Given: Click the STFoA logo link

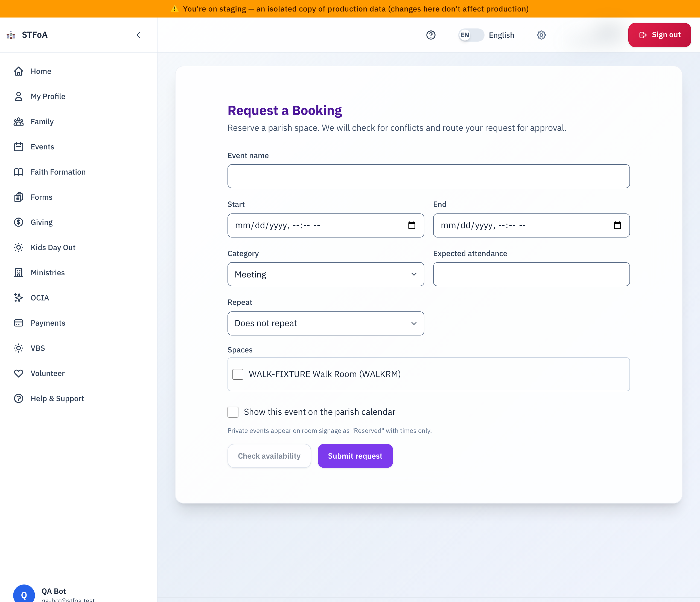Looking at the screenshot, I should (27, 35).
